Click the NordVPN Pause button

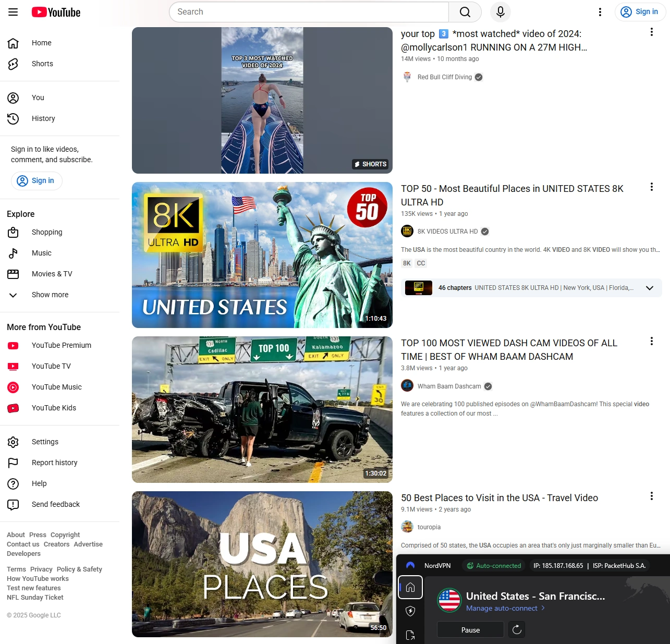pos(470,630)
